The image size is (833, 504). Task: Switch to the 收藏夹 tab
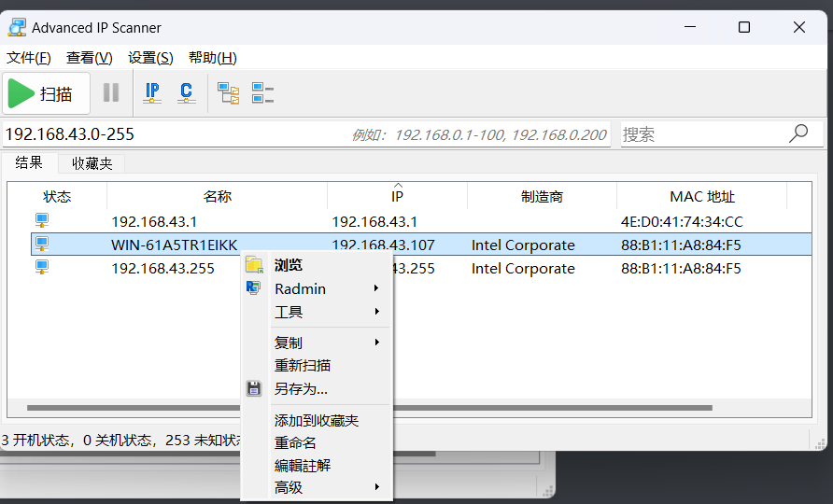[92, 163]
